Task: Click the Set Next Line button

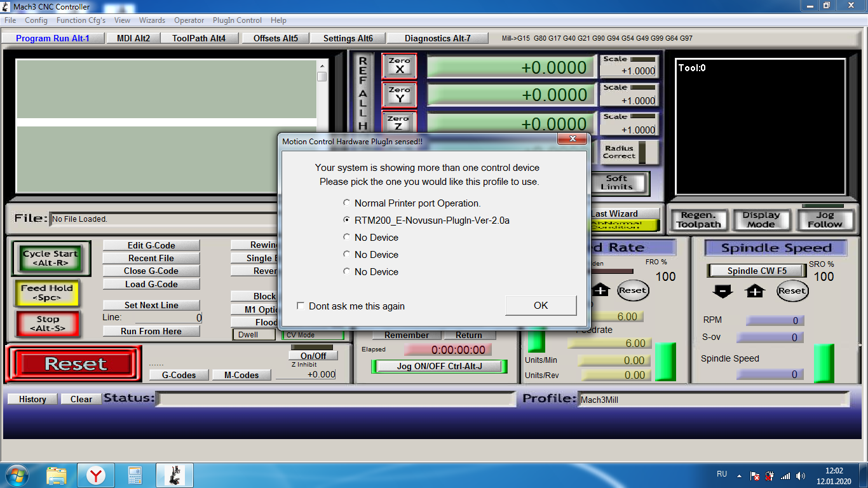Action: point(151,305)
